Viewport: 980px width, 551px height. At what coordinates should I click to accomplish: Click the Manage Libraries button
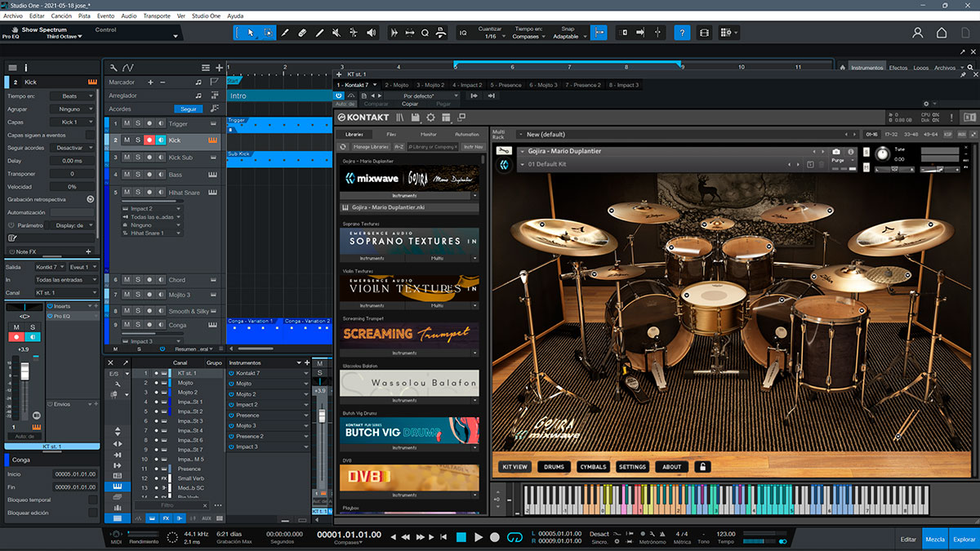click(372, 147)
